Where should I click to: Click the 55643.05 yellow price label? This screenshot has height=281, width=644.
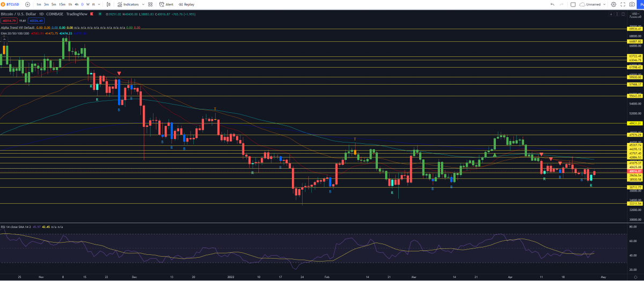pos(635,96)
